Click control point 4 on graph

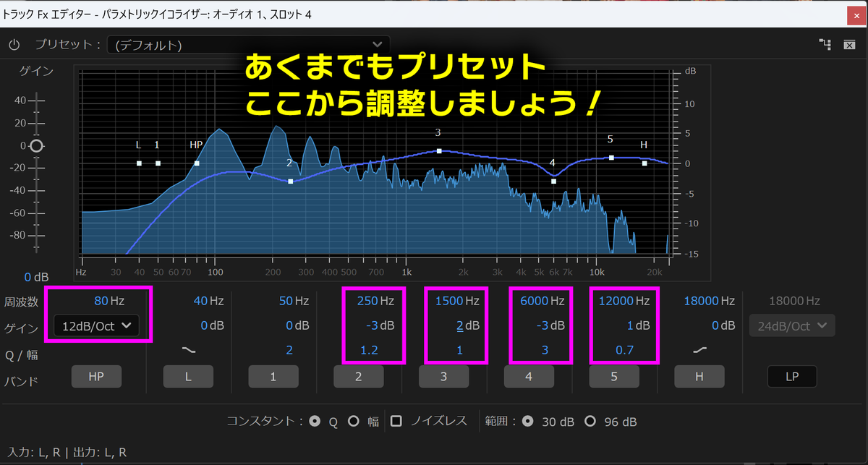coord(553,181)
